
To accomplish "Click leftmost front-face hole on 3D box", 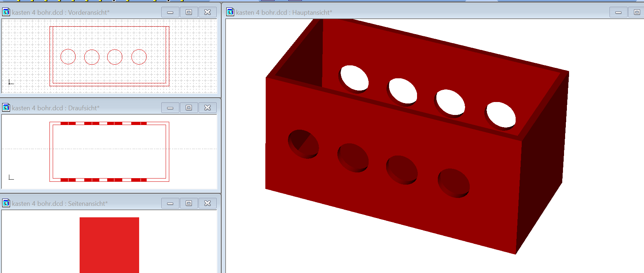I will point(303,144).
